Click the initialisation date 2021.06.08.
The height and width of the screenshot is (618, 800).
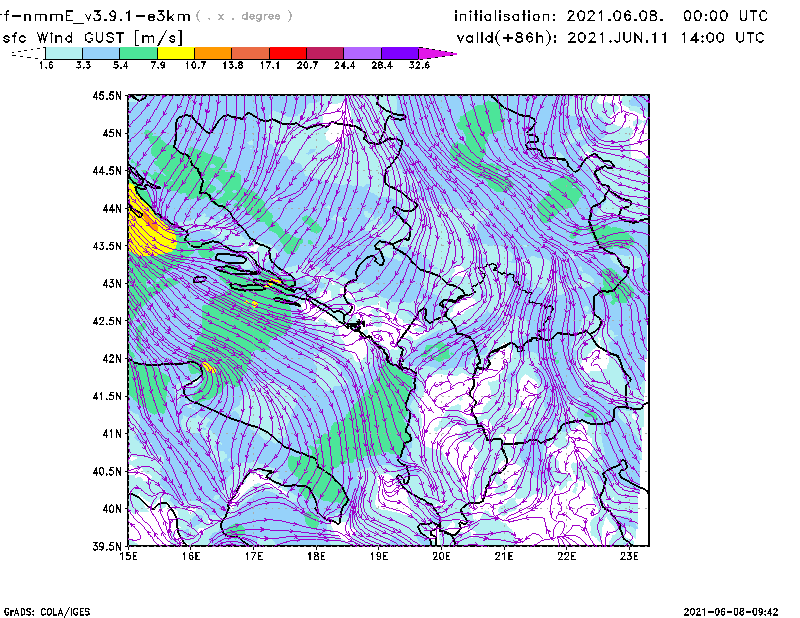pyautogui.click(x=615, y=16)
